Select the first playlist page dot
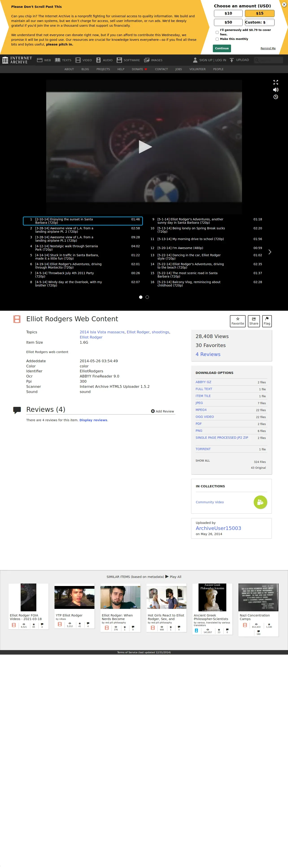The image size is (288, 868). tap(141, 297)
